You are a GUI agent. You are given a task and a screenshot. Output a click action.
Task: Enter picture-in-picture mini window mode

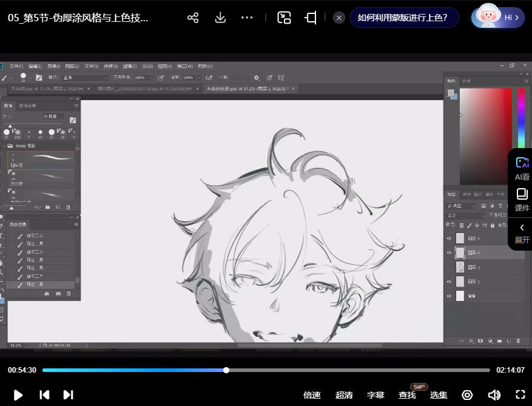[284, 18]
